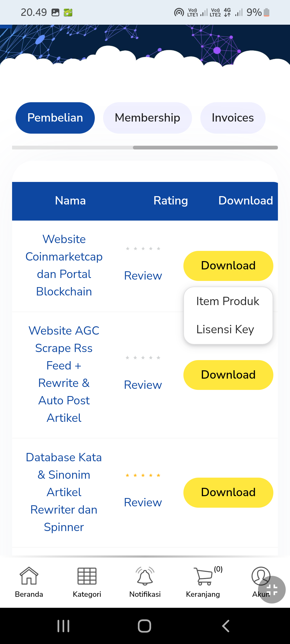Click Review for Website AGC Scrape
Viewport: 290px width, 644px height.
coord(143,385)
